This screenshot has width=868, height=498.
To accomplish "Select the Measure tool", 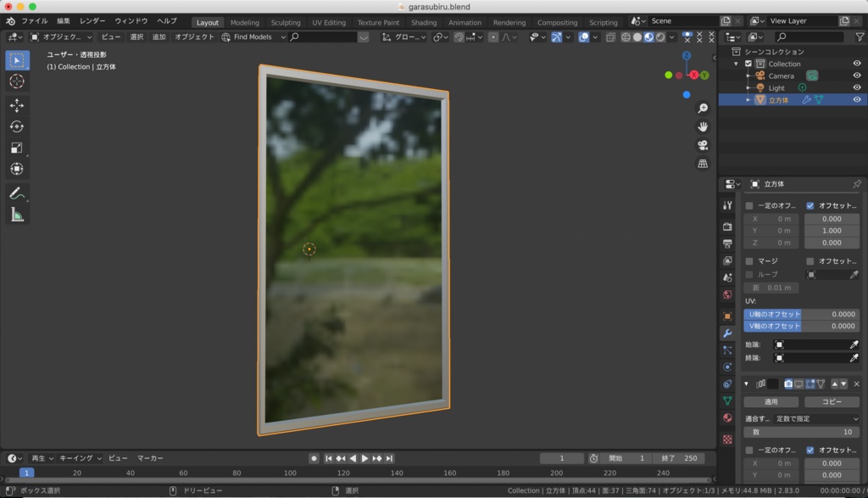I will (x=17, y=215).
